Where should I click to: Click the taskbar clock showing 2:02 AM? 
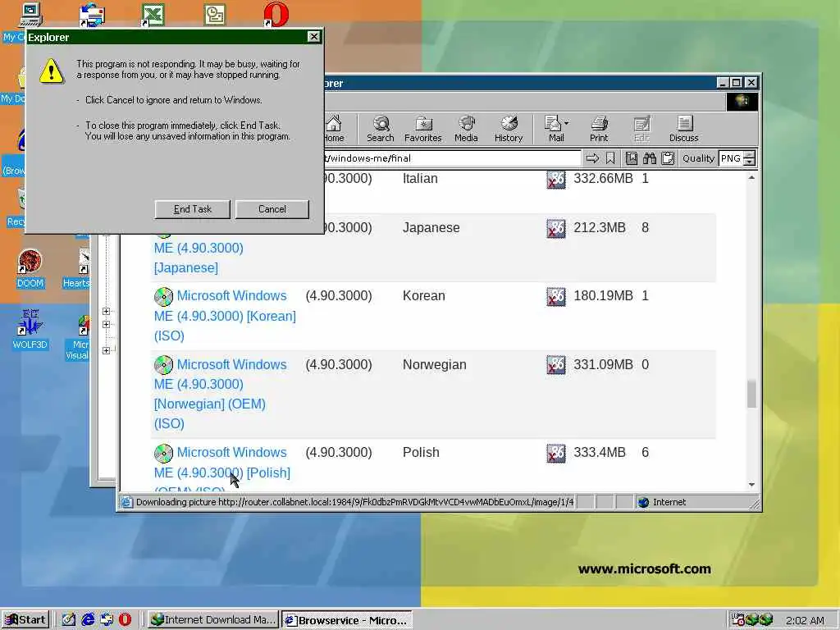tap(805, 620)
